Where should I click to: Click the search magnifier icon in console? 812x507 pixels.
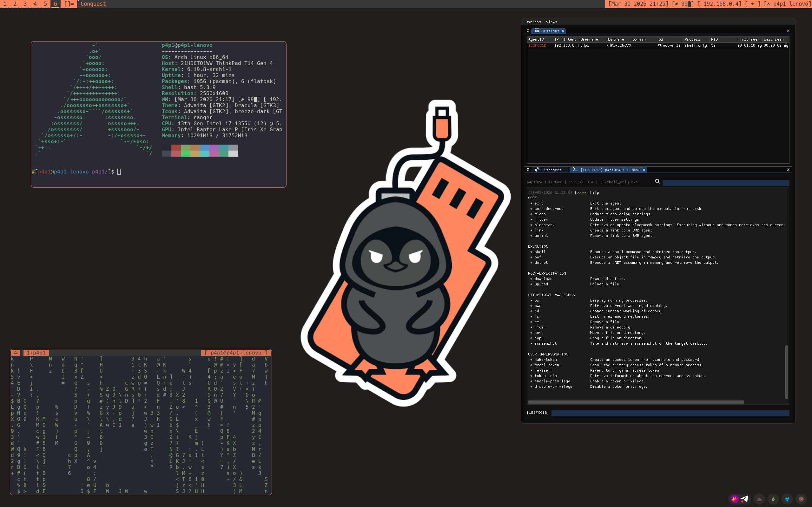(x=657, y=181)
